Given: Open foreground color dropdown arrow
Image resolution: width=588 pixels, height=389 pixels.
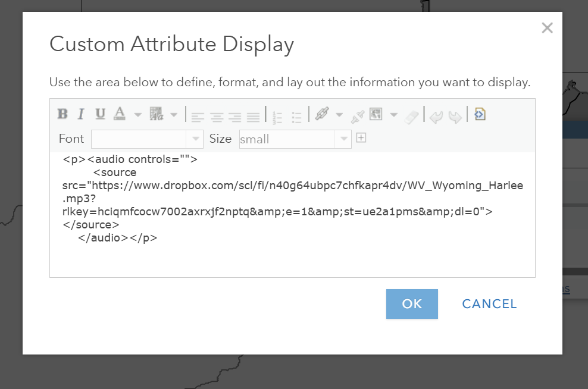Looking at the screenshot, I should (x=137, y=115).
